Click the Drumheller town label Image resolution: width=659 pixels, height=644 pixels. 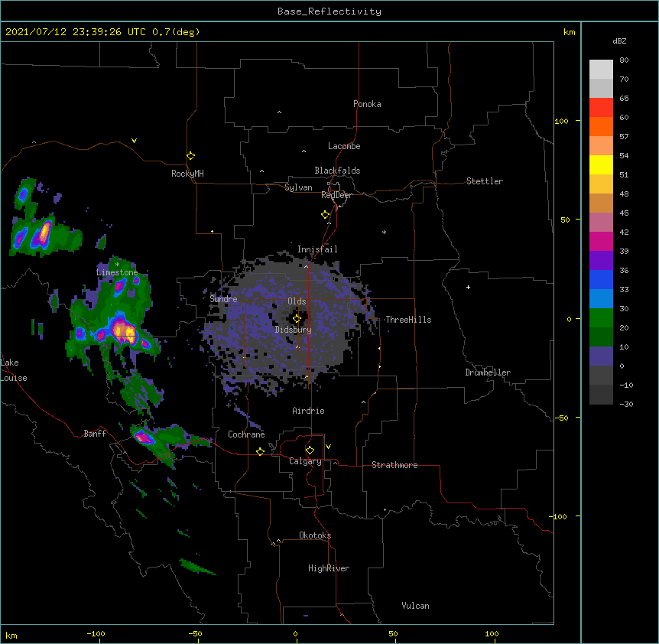point(488,372)
